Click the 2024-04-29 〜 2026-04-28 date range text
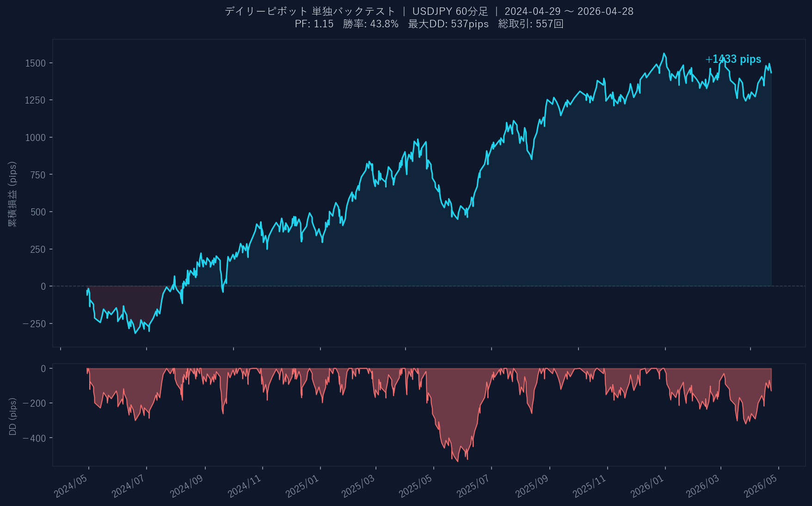Image resolution: width=812 pixels, height=506 pixels. click(x=569, y=11)
